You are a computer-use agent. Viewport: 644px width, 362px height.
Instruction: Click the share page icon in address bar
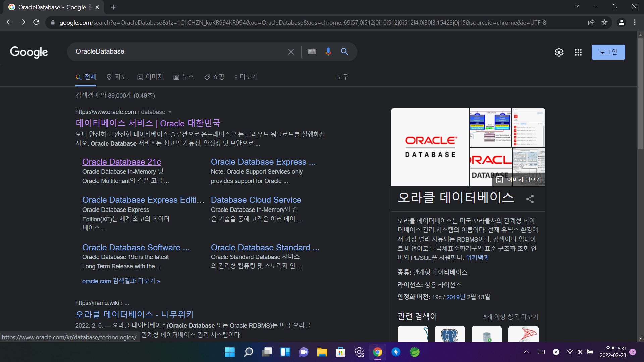pos(591,22)
